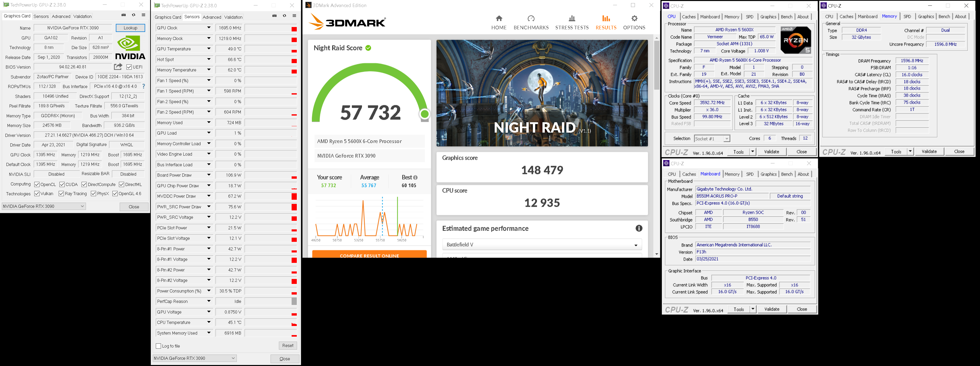Image resolution: width=980 pixels, height=366 pixels.
Task: Expand the Hot Spot sensor dropdown arrow
Action: [x=209, y=59]
